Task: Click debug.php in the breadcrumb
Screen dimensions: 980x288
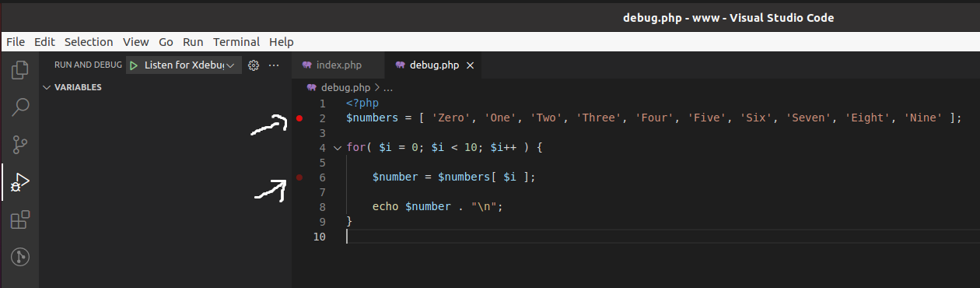Action: click(x=345, y=88)
